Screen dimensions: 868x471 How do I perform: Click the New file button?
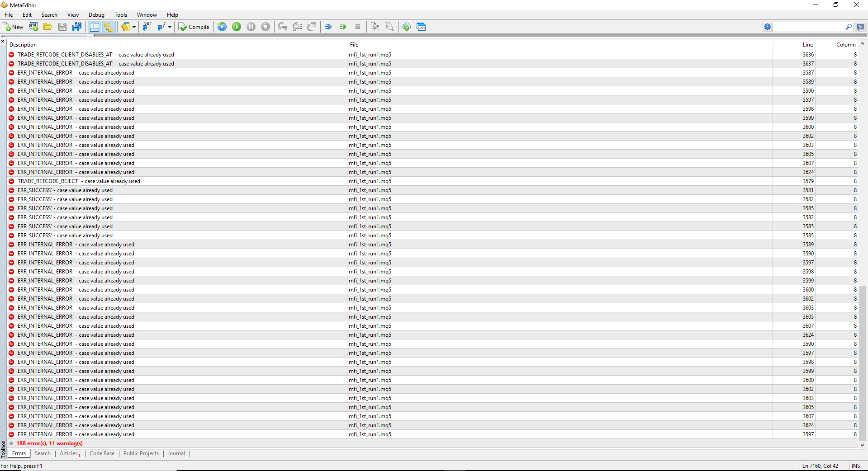tap(13, 27)
